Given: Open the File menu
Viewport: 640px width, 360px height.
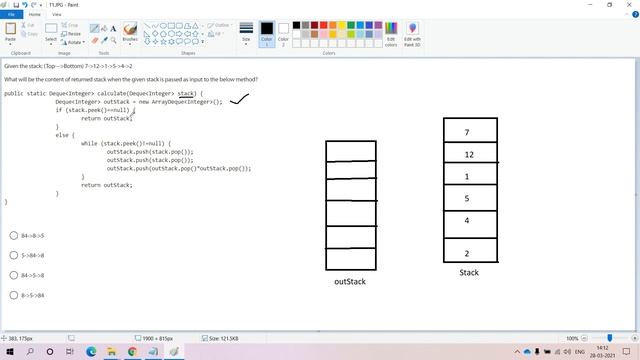Looking at the screenshot, I should pos(11,14).
